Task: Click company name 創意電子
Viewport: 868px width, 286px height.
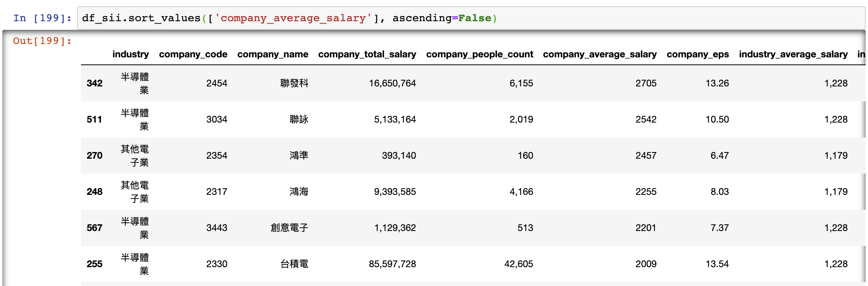Action: (x=289, y=228)
